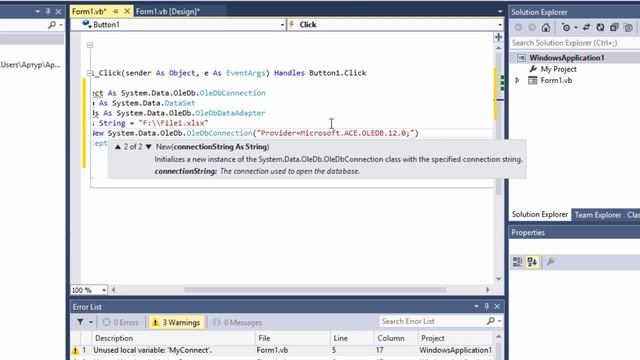Sort Error List by Line column
The width and height of the screenshot is (640, 360).
point(352,338)
